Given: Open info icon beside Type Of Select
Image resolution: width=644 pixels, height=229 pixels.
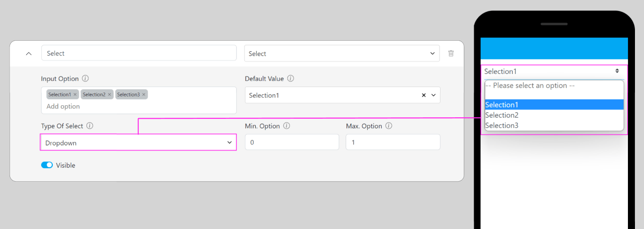Looking at the screenshot, I should pos(89,126).
